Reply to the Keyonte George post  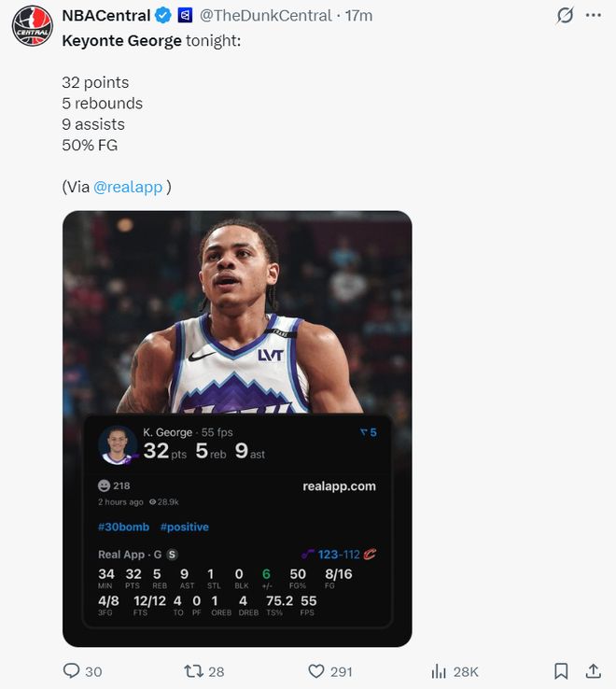(x=72, y=671)
